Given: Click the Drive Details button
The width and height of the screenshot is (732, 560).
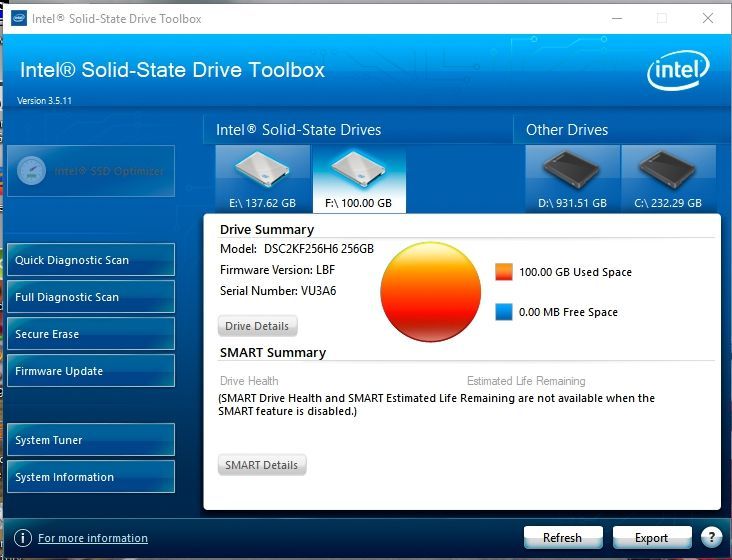Looking at the screenshot, I should click(257, 326).
